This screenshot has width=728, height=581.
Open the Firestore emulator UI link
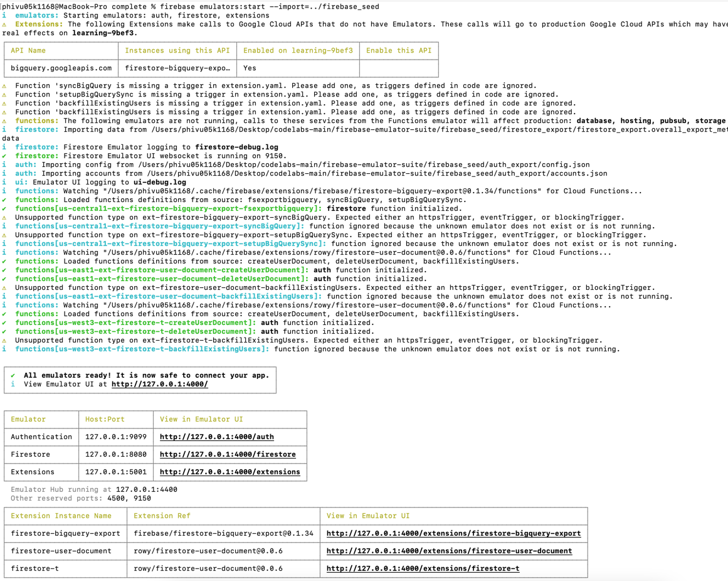point(228,454)
